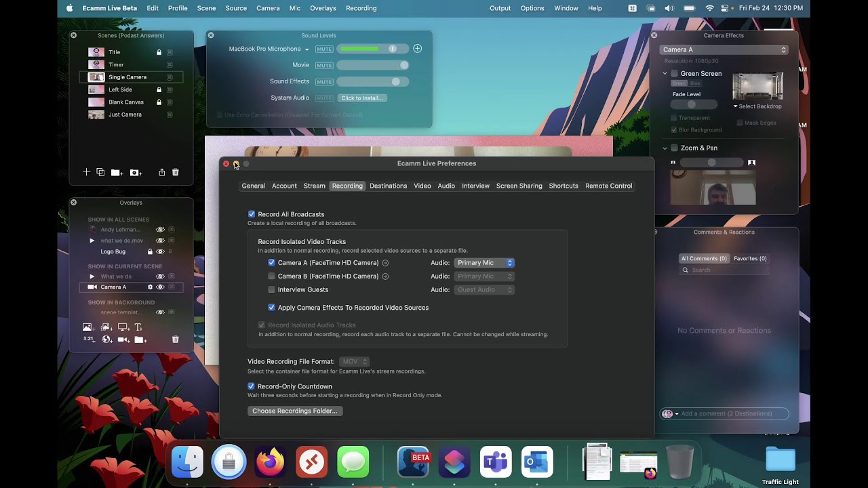Check the Interview Guests box
868x488 pixels.
pos(272,290)
